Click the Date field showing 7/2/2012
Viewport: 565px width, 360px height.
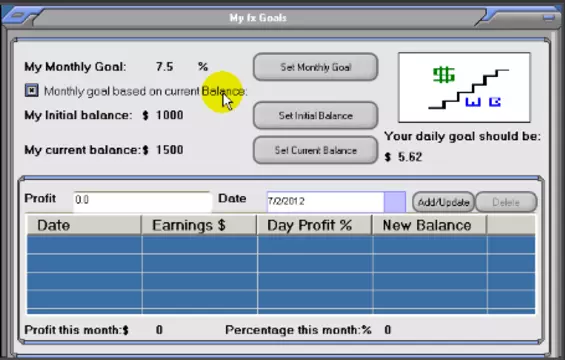click(325, 202)
